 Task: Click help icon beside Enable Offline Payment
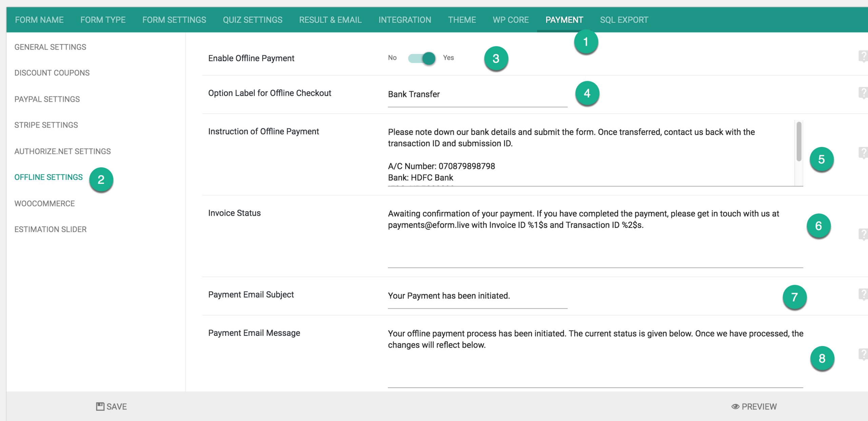863,56
